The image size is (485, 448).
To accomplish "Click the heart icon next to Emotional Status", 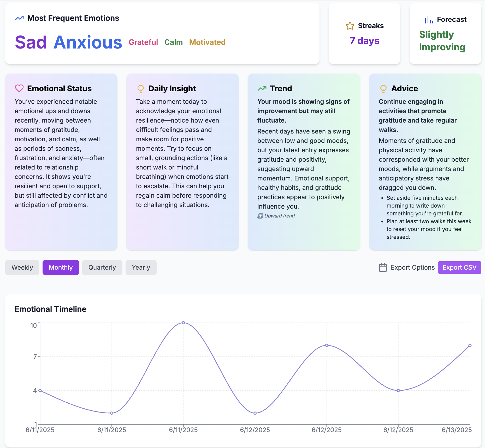I will pyautogui.click(x=19, y=88).
